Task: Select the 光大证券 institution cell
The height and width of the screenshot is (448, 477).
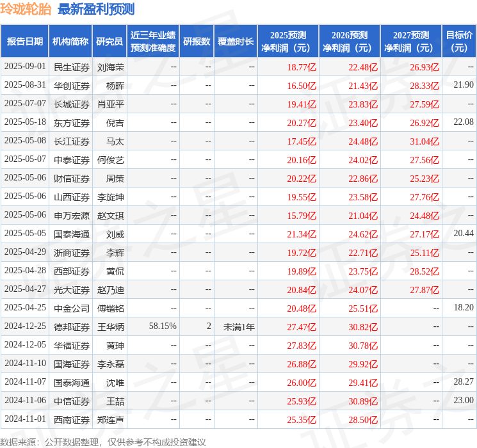Action: pyautogui.click(x=72, y=290)
